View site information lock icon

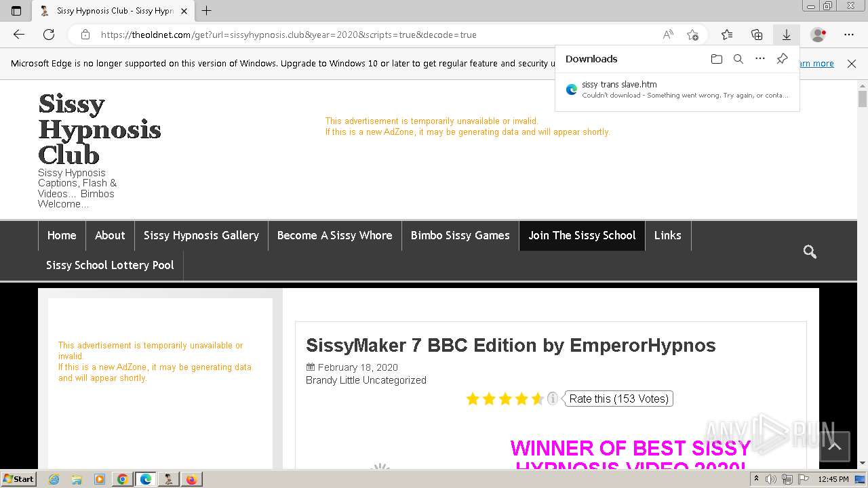pos(85,35)
